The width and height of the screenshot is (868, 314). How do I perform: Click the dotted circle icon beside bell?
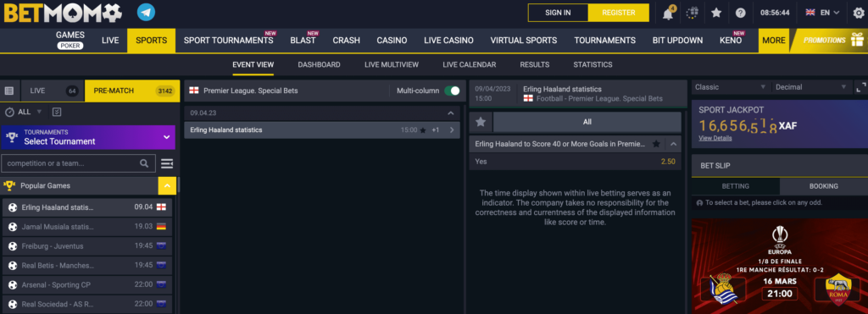tap(692, 13)
